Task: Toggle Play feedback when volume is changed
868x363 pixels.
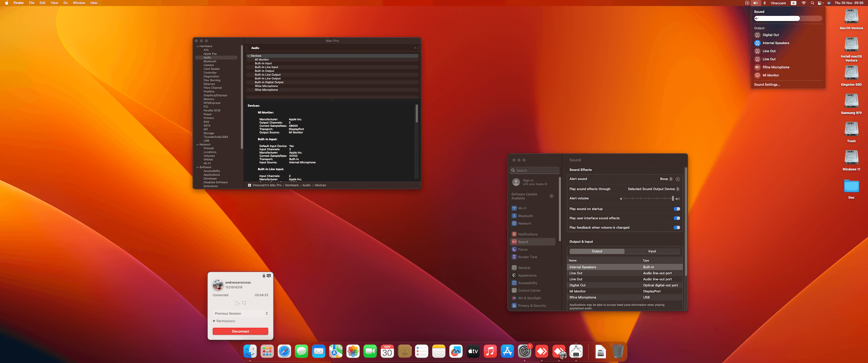Action: [x=677, y=228]
